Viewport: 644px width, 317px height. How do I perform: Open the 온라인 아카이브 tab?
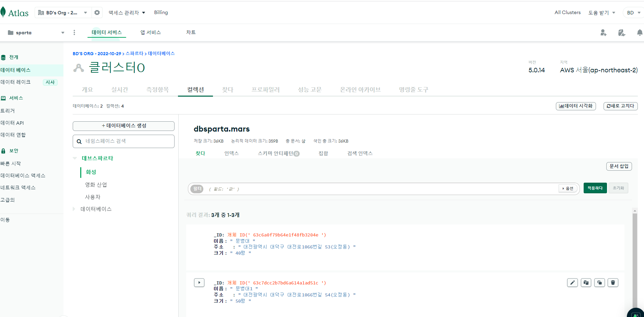pyautogui.click(x=360, y=89)
